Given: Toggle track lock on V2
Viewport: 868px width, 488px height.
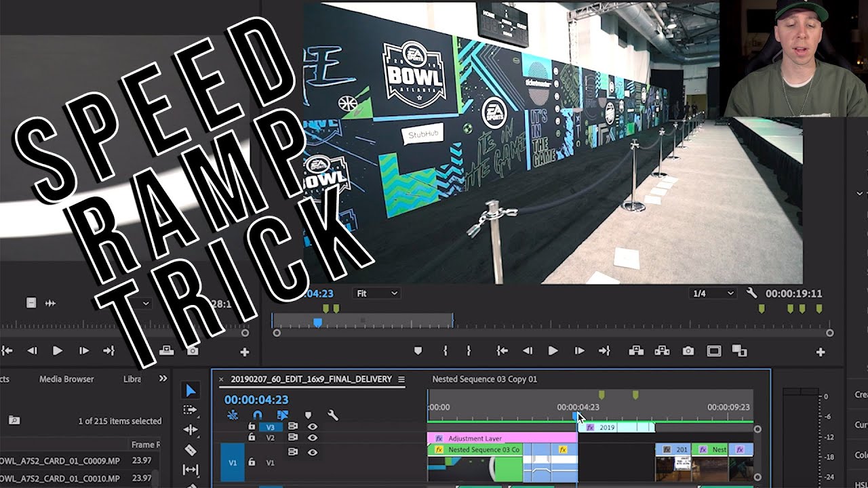Looking at the screenshot, I should click(252, 438).
